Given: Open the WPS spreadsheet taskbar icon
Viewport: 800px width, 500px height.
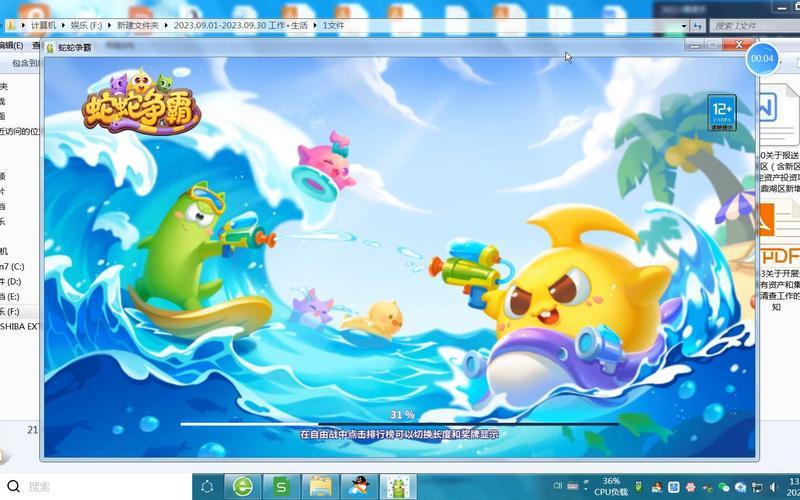Looking at the screenshot, I should (281, 487).
